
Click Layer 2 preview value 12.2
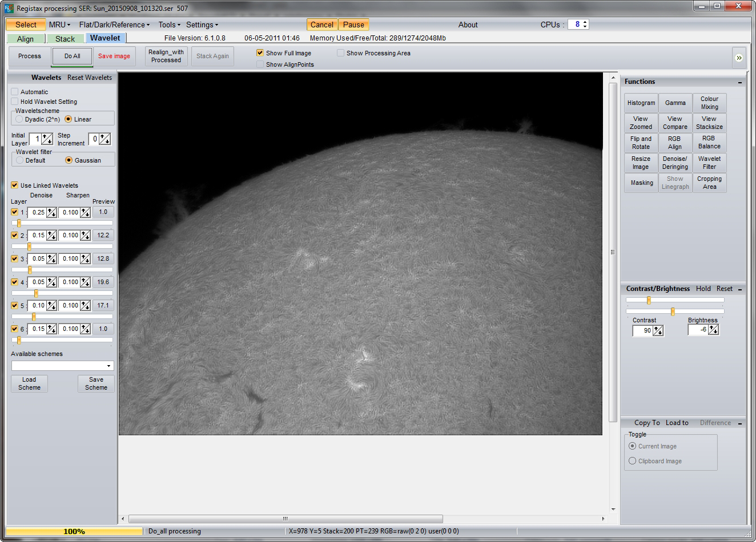tap(103, 235)
